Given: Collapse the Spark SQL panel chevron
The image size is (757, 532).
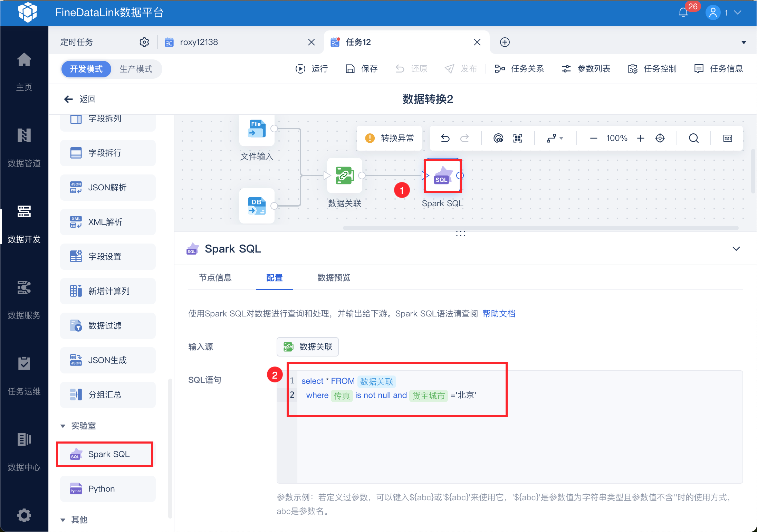Looking at the screenshot, I should point(736,249).
